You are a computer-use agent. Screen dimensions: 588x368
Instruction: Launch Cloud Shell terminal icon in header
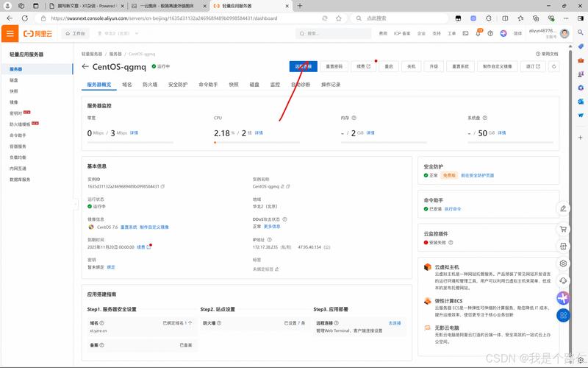[465, 33]
